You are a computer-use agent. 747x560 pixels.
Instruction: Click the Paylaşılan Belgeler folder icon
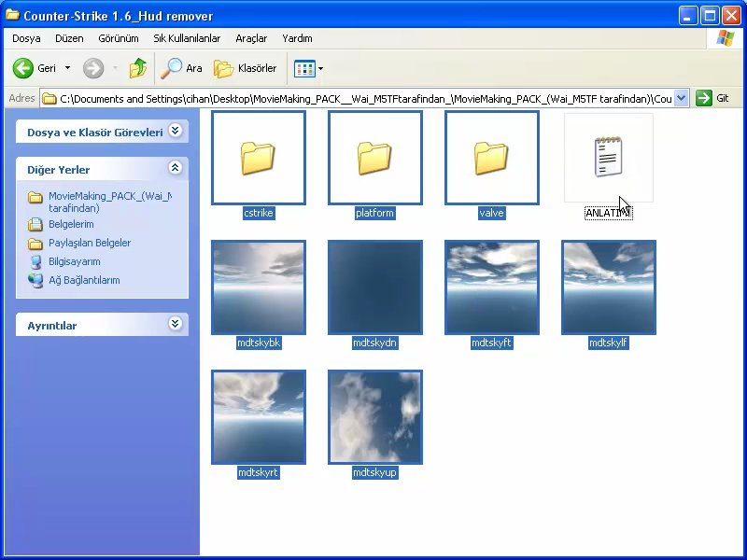point(35,244)
